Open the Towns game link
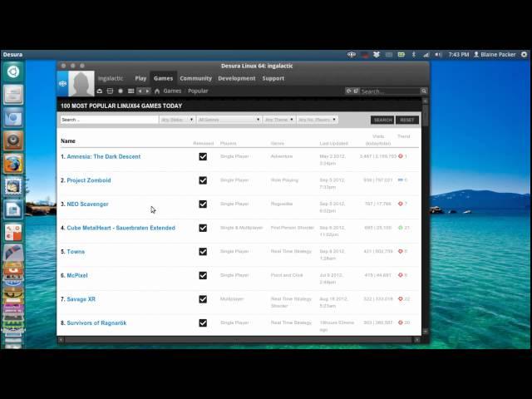The height and width of the screenshot is (399, 532). [76, 251]
